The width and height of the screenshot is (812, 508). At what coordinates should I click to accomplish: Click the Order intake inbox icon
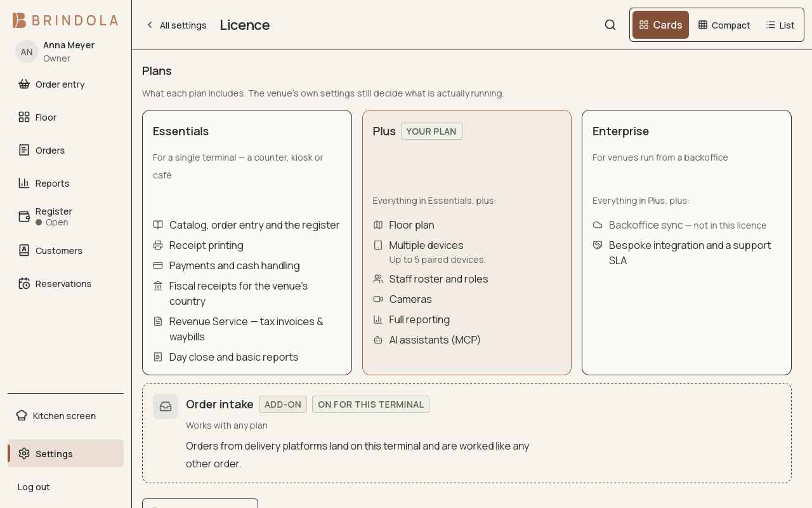tap(166, 406)
